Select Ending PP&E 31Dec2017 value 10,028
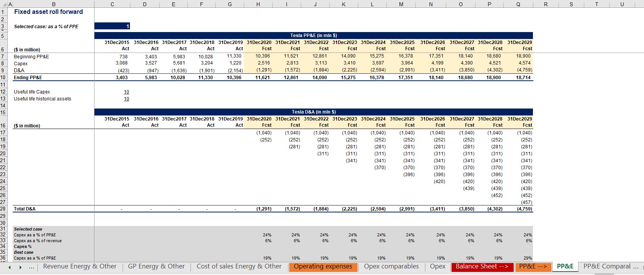 [178, 78]
